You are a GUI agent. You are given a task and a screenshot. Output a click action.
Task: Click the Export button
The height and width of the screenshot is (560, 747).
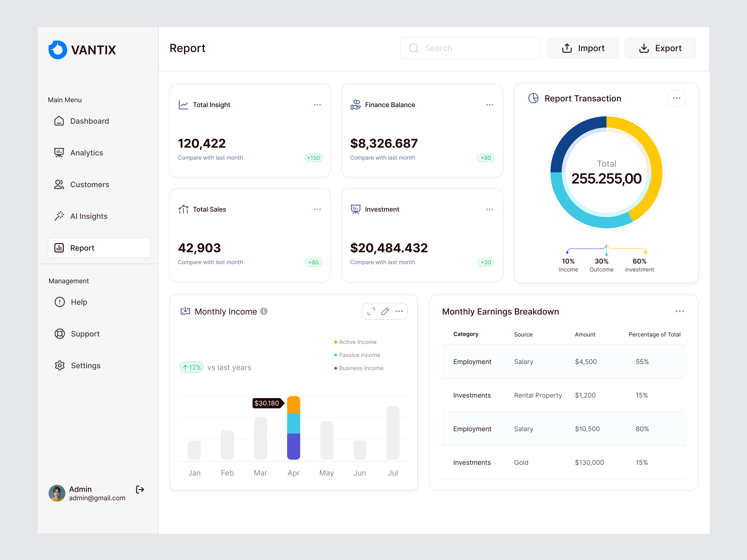tap(660, 48)
